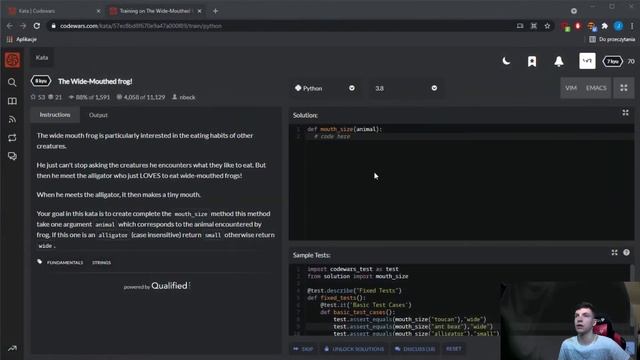The height and width of the screenshot is (360, 640).
Task: Switch to the Output tab
Action: (98, 115)
